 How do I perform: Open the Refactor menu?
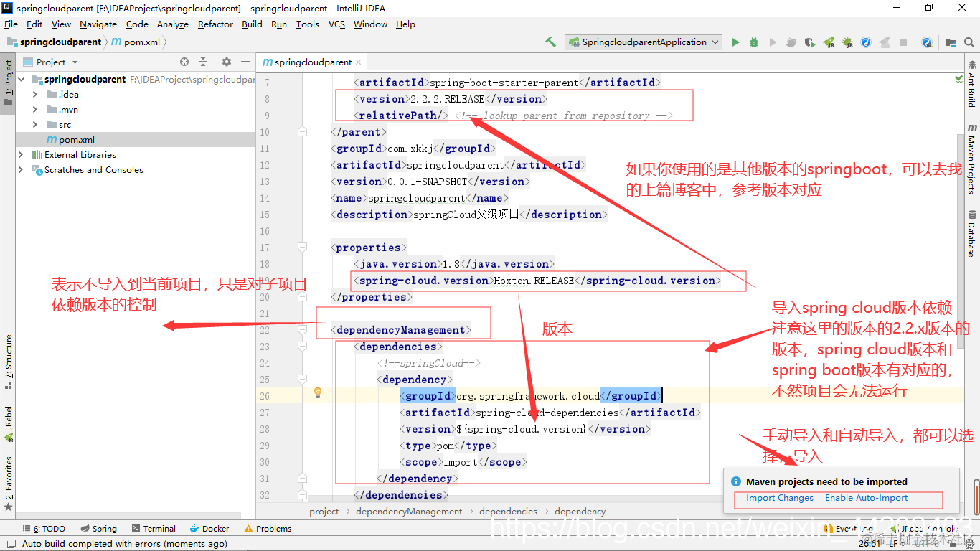215,24
